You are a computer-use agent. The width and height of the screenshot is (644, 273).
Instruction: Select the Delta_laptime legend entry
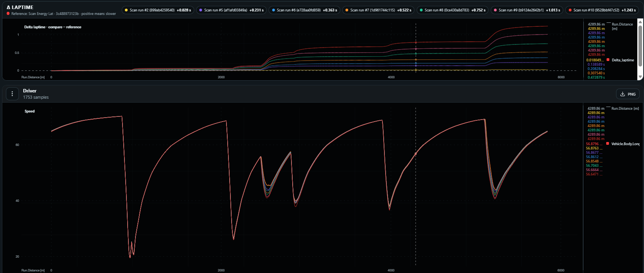point(623,60)
